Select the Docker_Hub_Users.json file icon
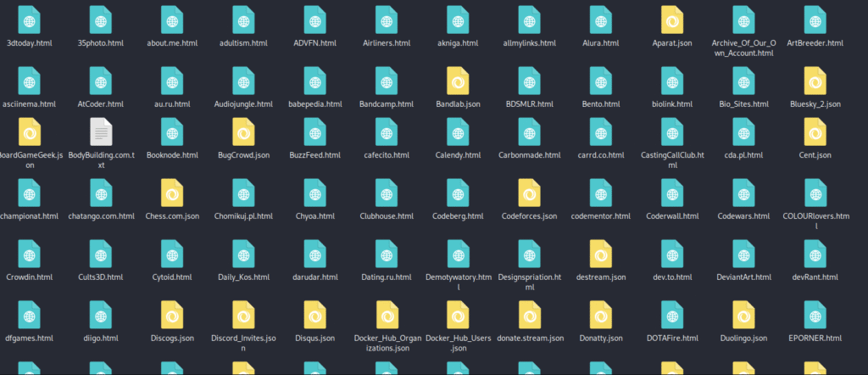868x375 pixels. click(458, 315)
